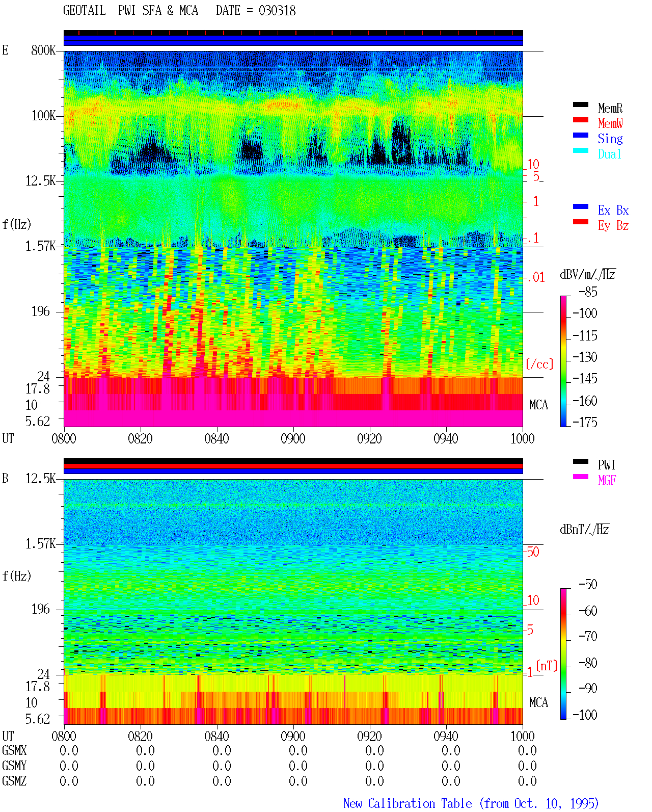
Task: Click the MCA label beside B panel
Action: [538, 703]
